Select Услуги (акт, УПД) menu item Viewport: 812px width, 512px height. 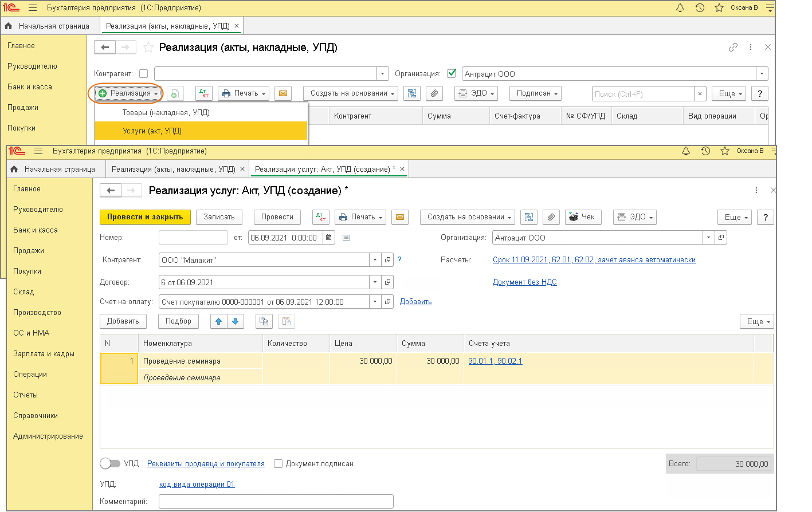tap(201, 131)
